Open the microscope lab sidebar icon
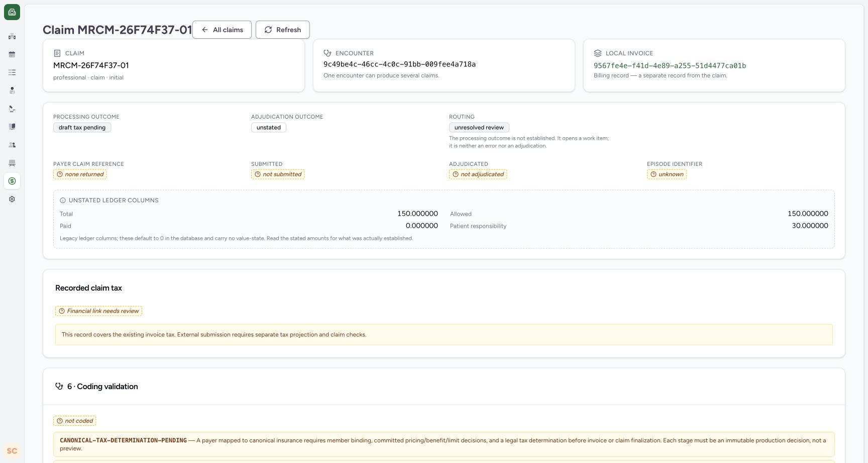The width and height of the screenshot is (868, 463). click(x=12, y=109)
